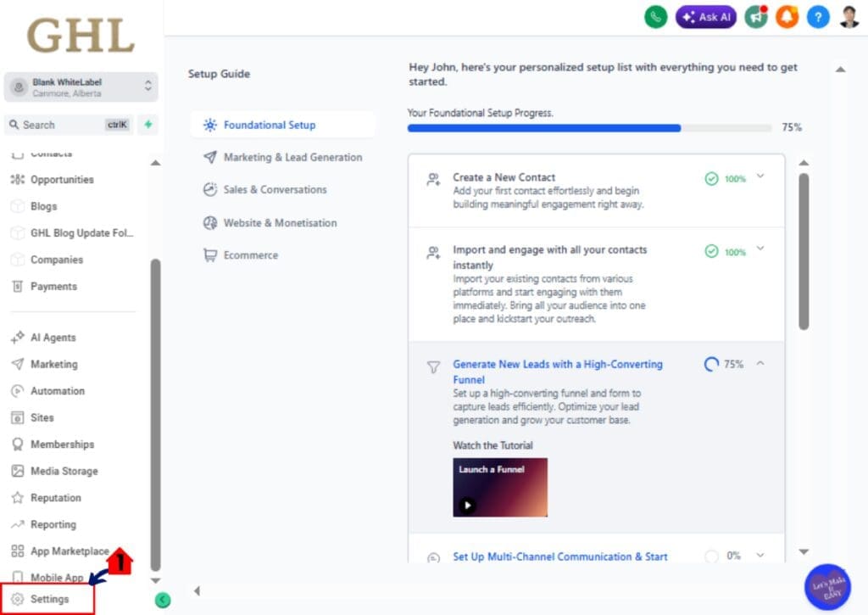Viewport: 868px width, 615px height.
Task: Click the profile avatar in the top bar
Action: coord(849,16)
